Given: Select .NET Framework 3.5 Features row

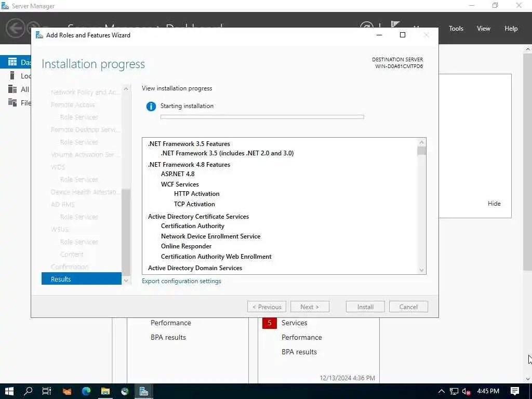Looking at the screenshot, I should [189, 144].
